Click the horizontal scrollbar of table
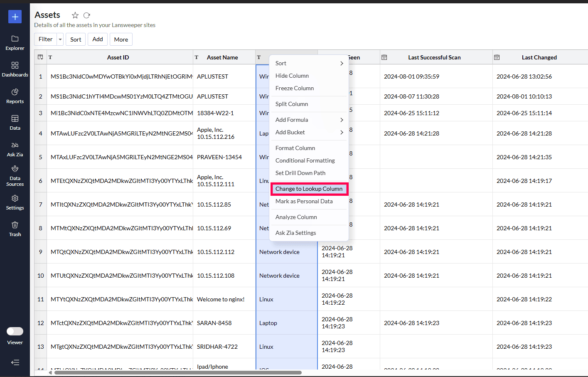588x377 pixels. (x=177, y=372)
